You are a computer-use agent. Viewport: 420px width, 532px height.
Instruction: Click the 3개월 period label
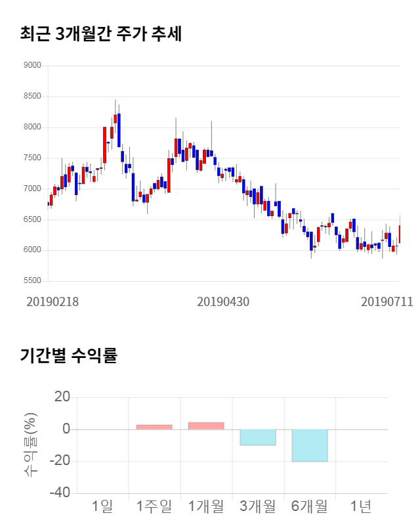[258, 506]
